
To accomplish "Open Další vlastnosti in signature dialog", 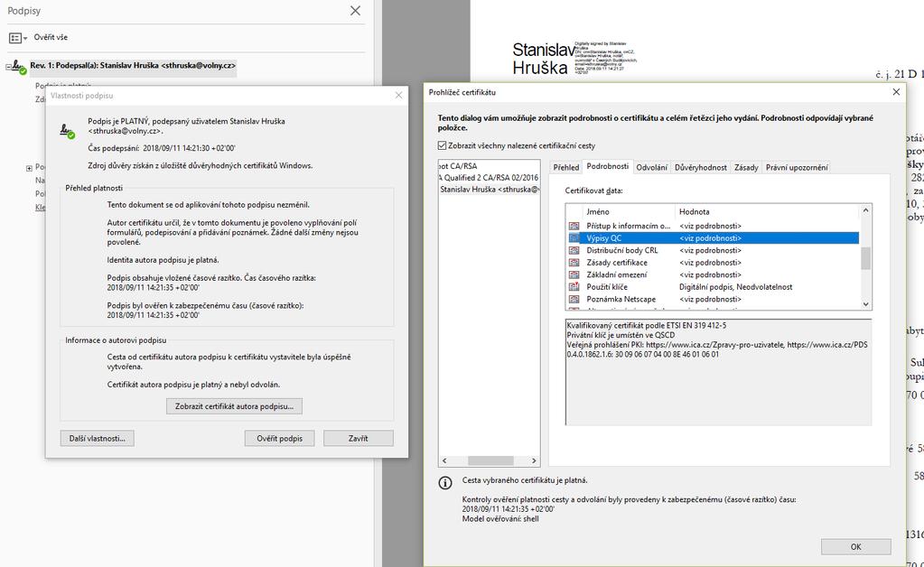I will click(98, 438).
